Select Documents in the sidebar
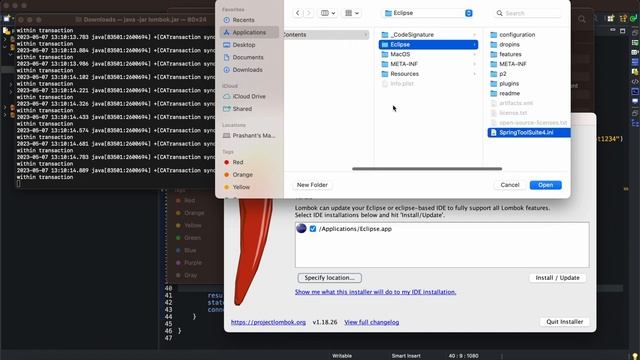640x360 pixels. tap(248, 57)
